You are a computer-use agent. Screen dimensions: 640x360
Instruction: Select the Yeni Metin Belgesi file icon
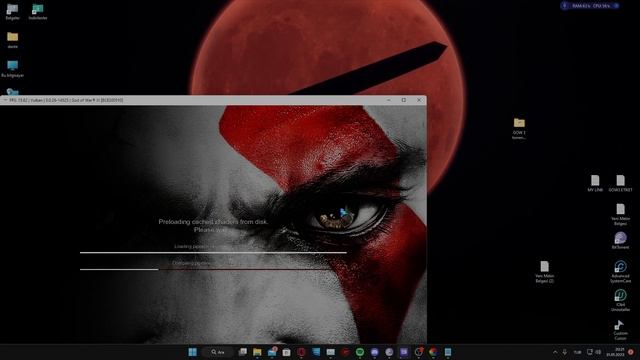pos(620,215)
